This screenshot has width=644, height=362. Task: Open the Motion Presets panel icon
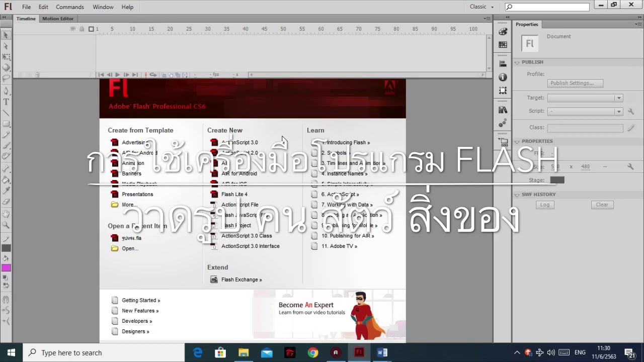pyautogui.click(x=503, y=123)
